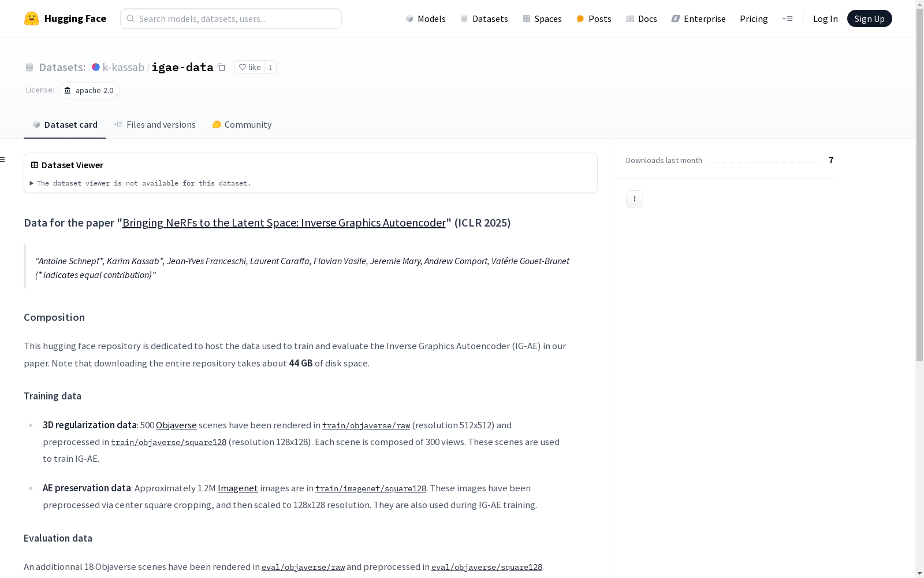
Task: Click the Log In link
Action: (825, 18)
